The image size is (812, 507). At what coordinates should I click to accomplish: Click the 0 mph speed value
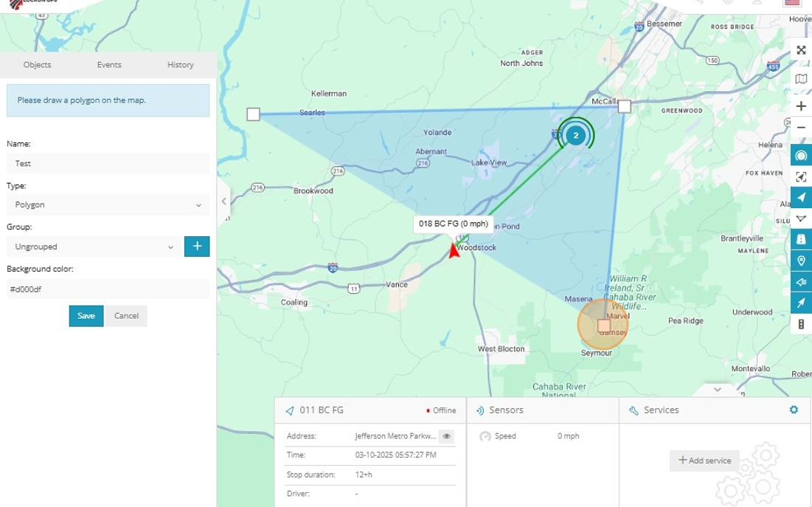568,436
